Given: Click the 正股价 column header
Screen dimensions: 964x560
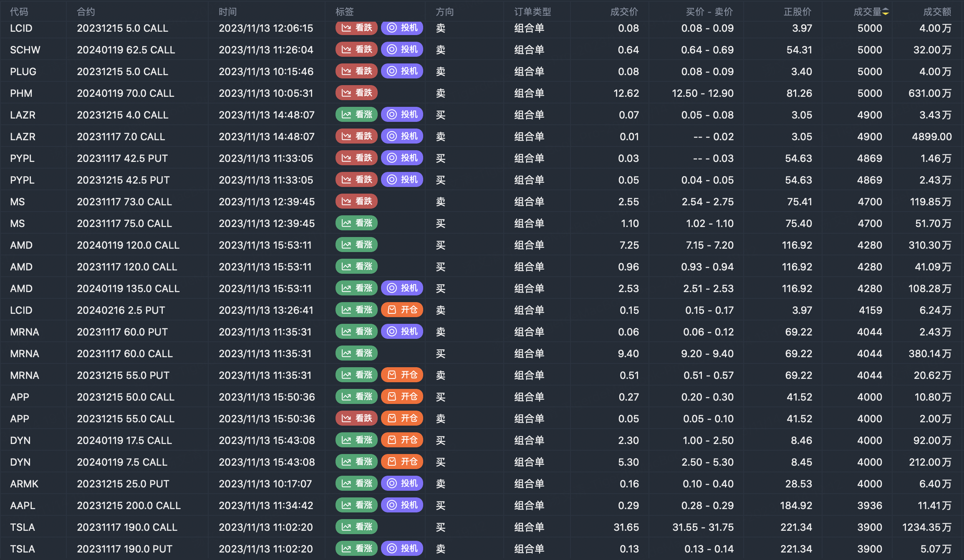Looking at the screenshot, I should coord(797,12).
